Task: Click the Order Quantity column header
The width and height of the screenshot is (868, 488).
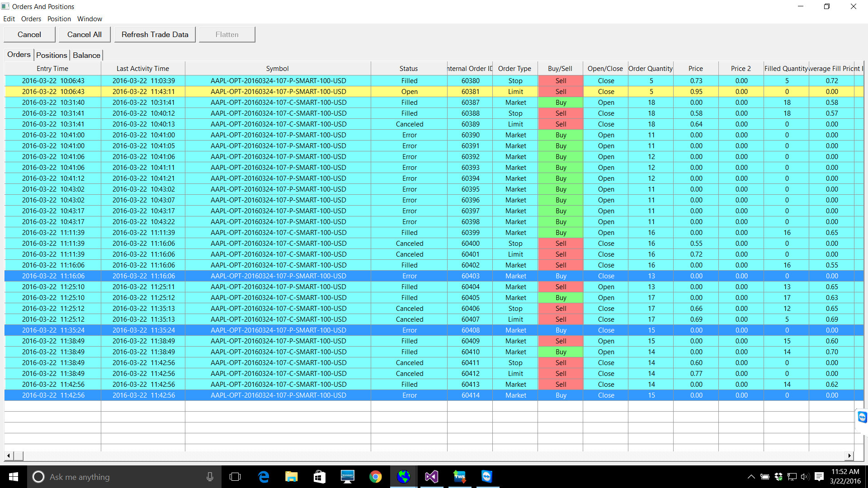Action: pyautogui.click(x=651, y=69)
